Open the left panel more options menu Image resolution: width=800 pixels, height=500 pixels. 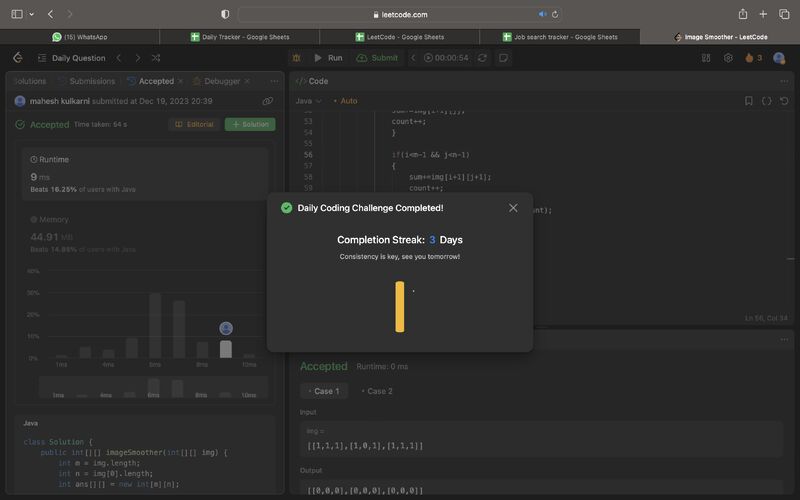pos(274,81)
